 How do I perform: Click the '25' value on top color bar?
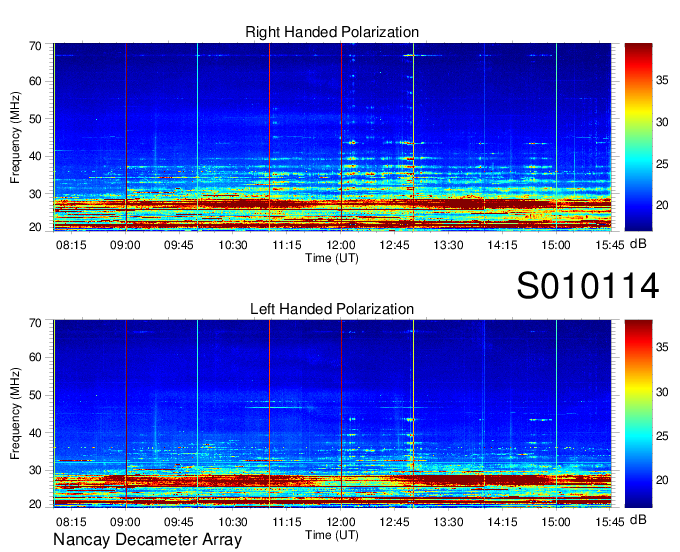pos(662,164)
